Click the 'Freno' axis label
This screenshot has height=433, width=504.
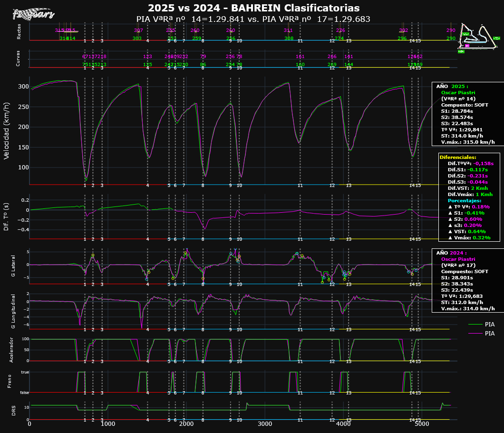pos(10,381)
